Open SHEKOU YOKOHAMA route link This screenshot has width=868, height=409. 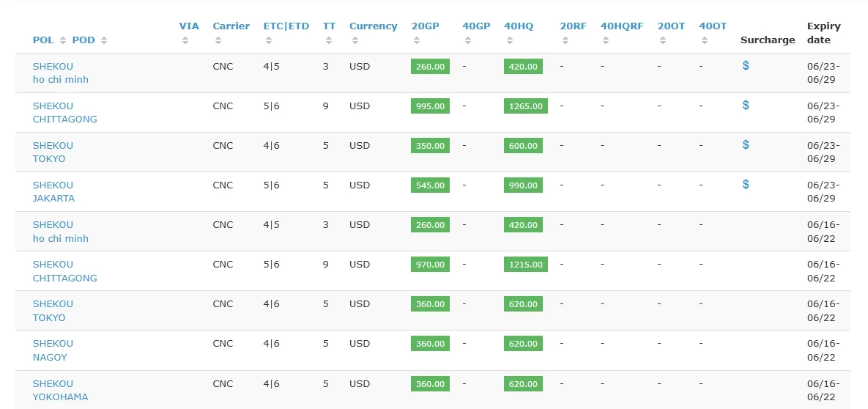pyautogui.click(x=60, y=390)
